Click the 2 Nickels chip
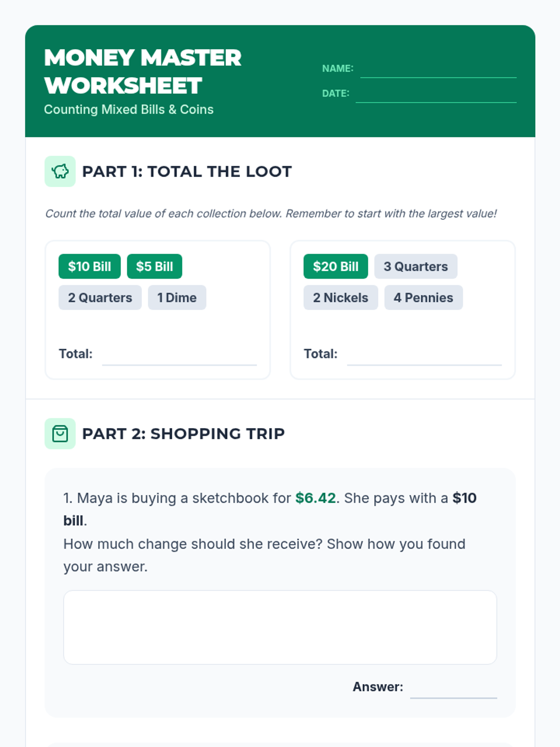This screenshot has height=747, width=560. 341,298
